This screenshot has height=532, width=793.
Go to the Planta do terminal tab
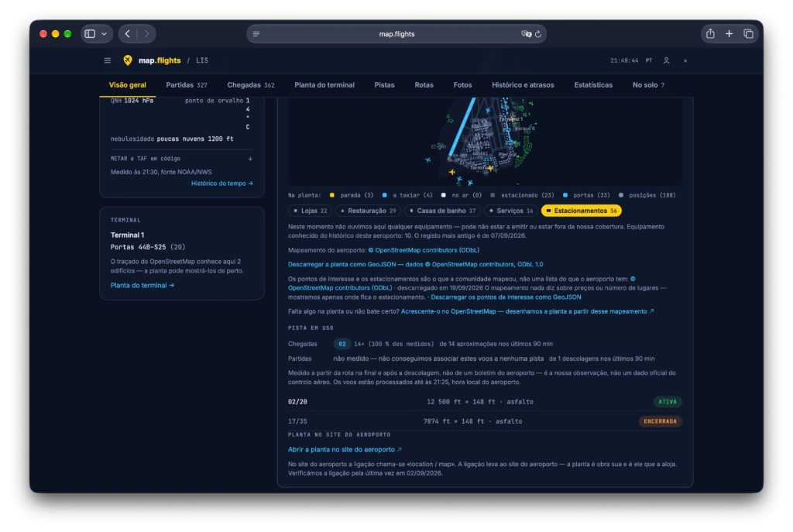(x=324, y=85)
